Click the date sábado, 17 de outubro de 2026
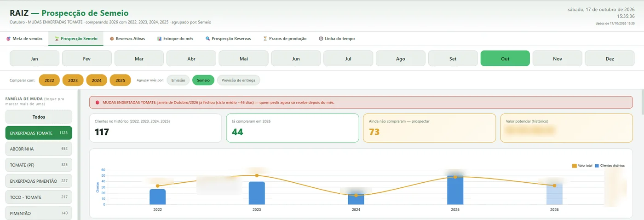The width and height of the screenshot is (644, 220). point(601,9)
